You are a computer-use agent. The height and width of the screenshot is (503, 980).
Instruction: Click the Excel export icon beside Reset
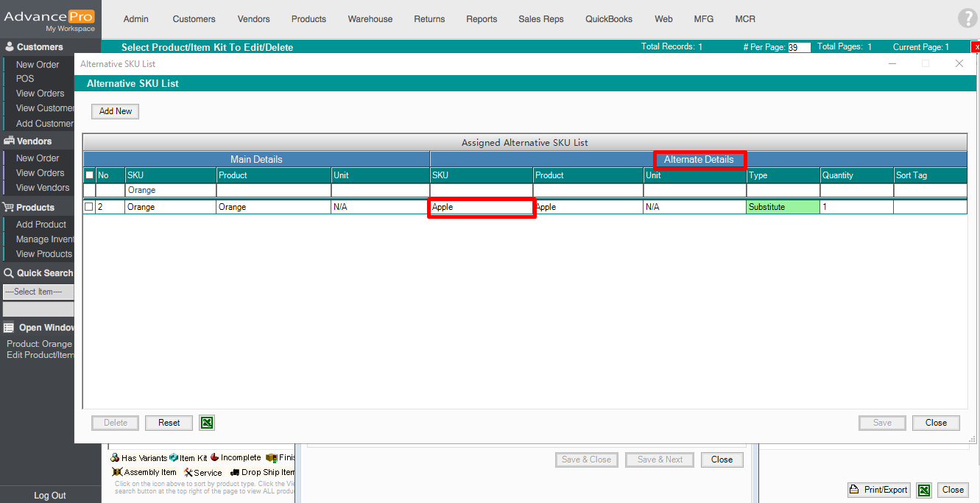[207, 423]
